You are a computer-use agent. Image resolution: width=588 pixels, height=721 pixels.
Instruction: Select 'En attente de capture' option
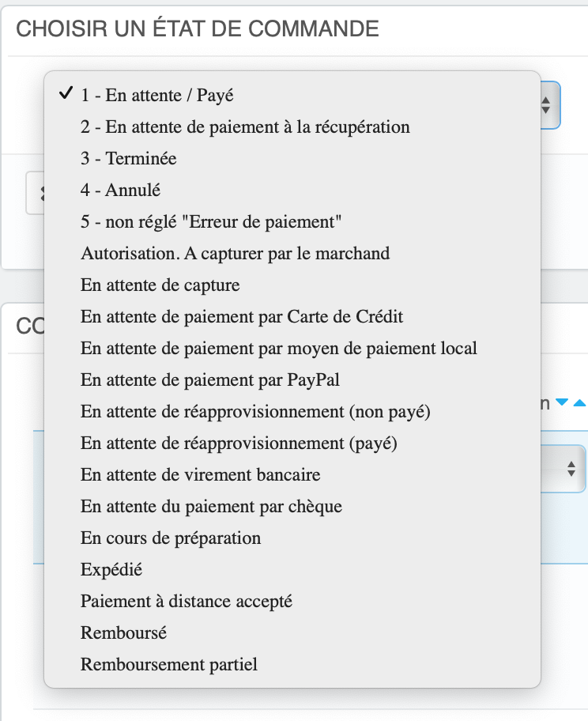(x=292, y=285)
